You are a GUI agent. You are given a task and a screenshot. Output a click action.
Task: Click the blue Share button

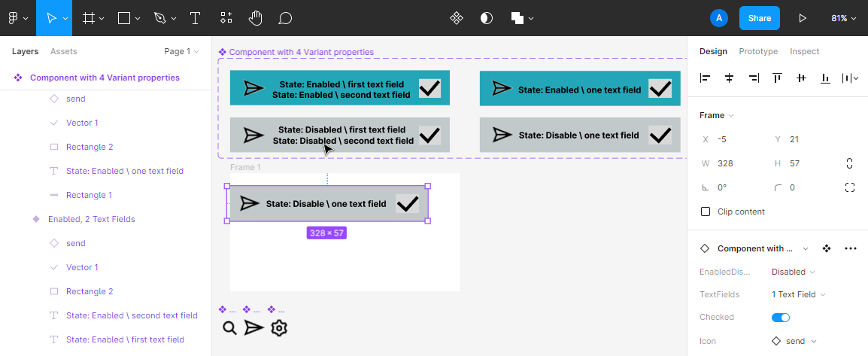click(760, 18)
